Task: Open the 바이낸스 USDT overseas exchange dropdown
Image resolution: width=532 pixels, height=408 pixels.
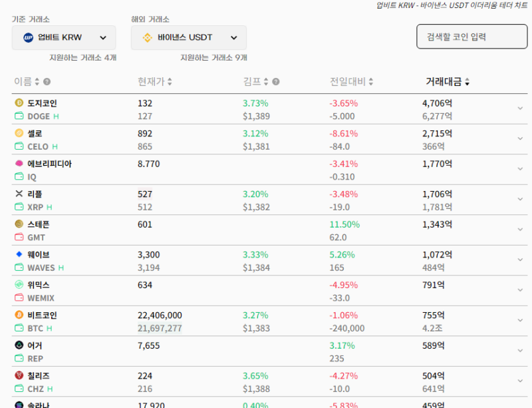Action: click(189, 38)
